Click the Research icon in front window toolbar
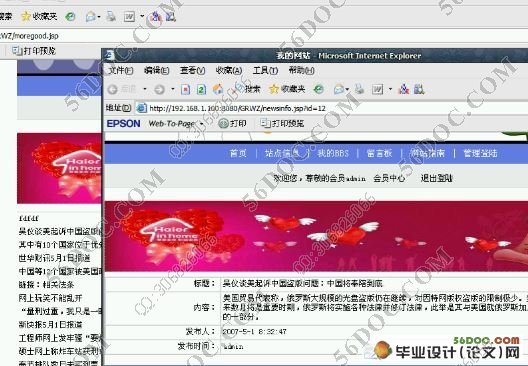The height and width of the screenshot is (366, 528). tap(419, 89)
